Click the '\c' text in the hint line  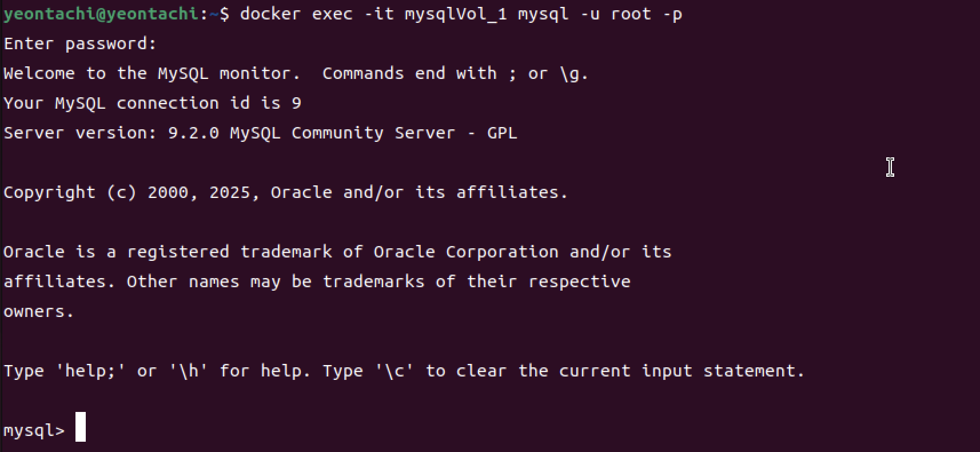click(395, 371)
